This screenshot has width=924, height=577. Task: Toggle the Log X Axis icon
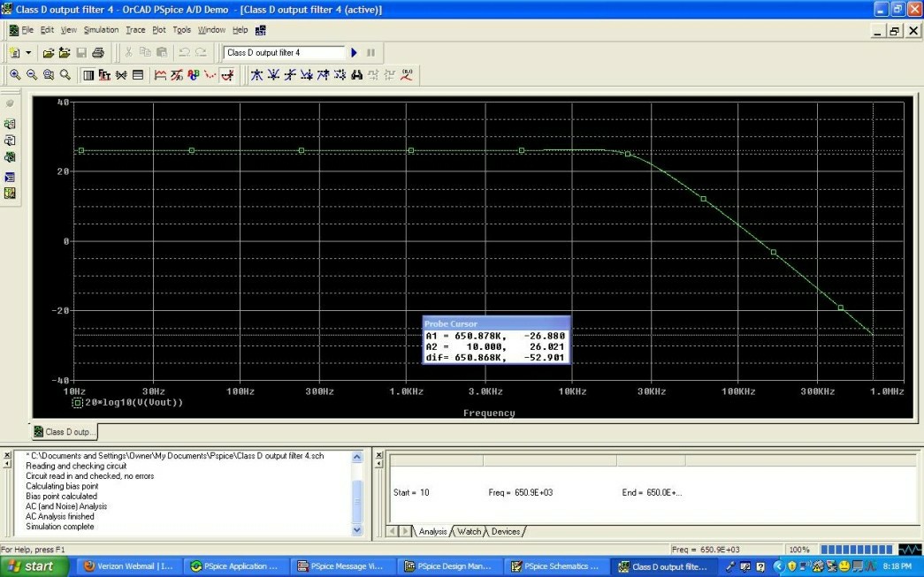pyautogui.click(x=88, y=75)
